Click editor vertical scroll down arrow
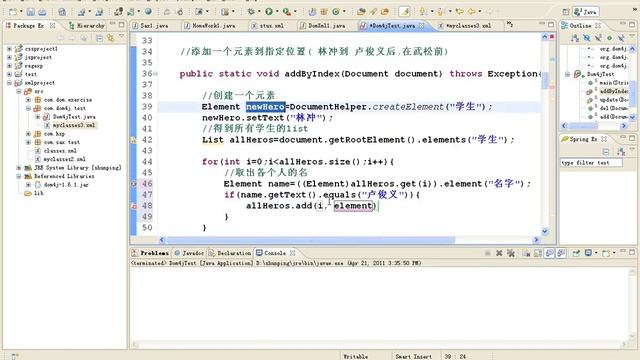 (x=544, y=231)
